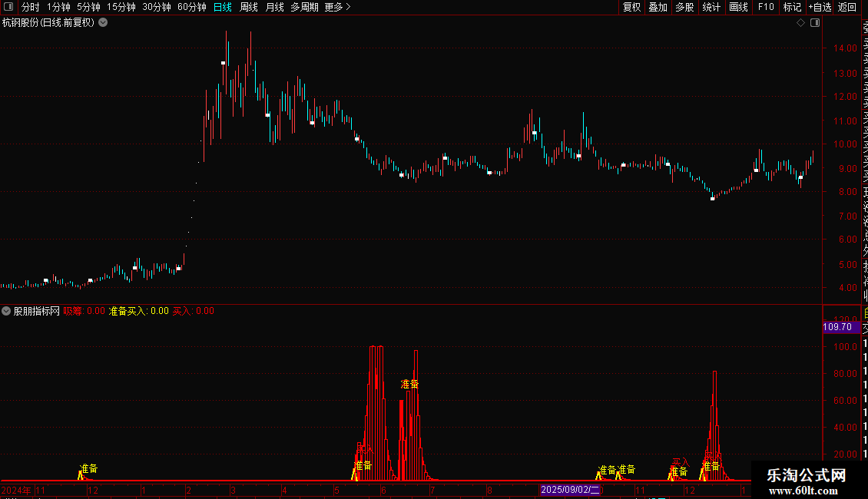
Task: Click the 杭钢股份(日线.前复权) chart title
Action: tap(48, 23)
